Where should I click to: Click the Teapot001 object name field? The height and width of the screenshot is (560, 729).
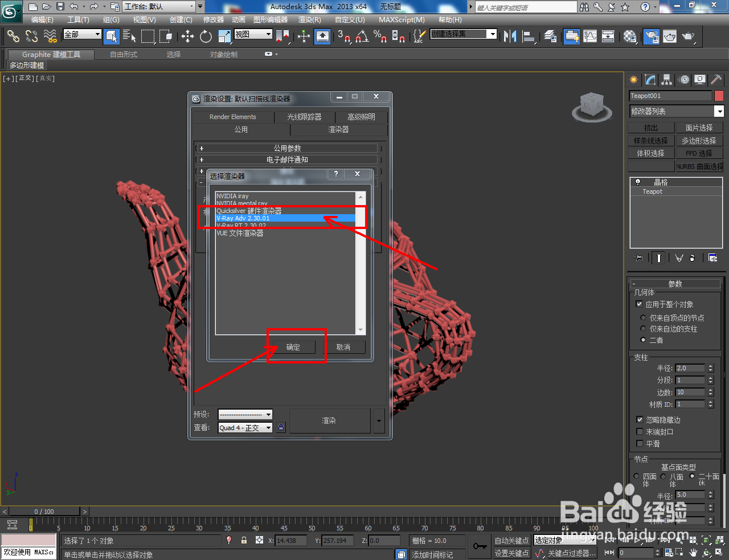point(670,96)
